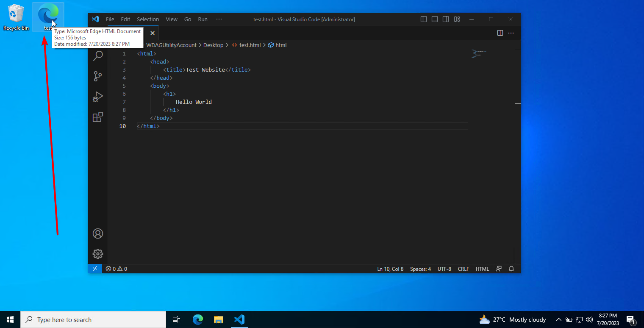Click the notifications bell in status bar

click(511, 269)
